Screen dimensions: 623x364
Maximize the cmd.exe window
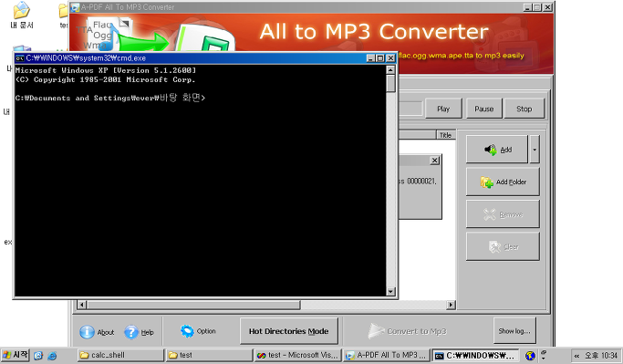click(380, 58)
